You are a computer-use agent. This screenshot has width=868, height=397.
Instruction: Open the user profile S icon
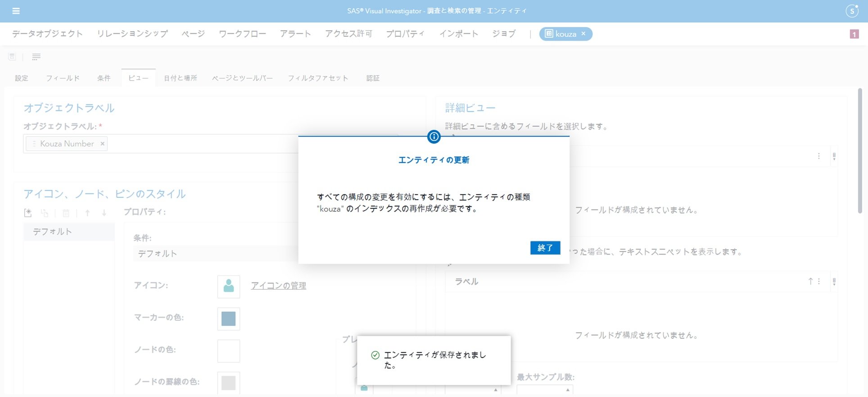[x=852, y=11]
